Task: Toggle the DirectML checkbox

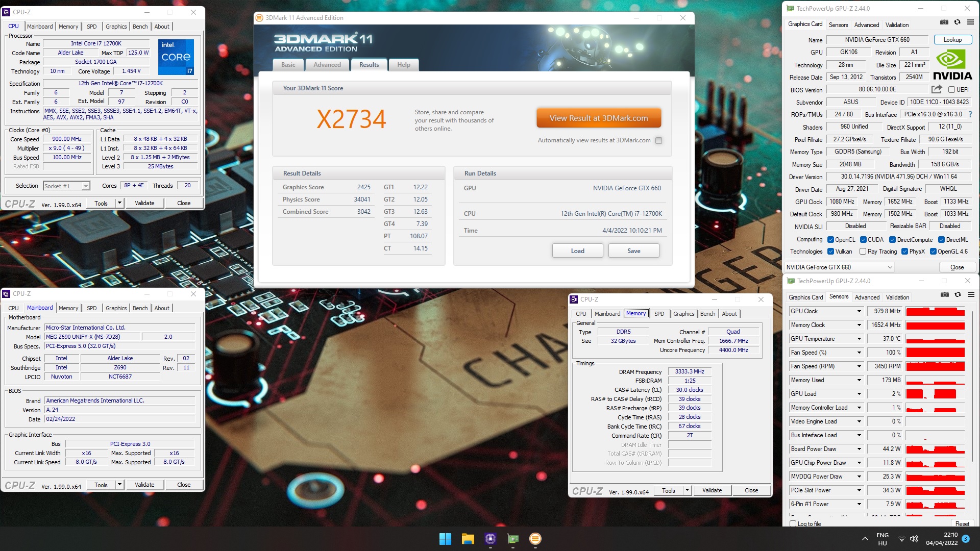Action: click(941, 240)
